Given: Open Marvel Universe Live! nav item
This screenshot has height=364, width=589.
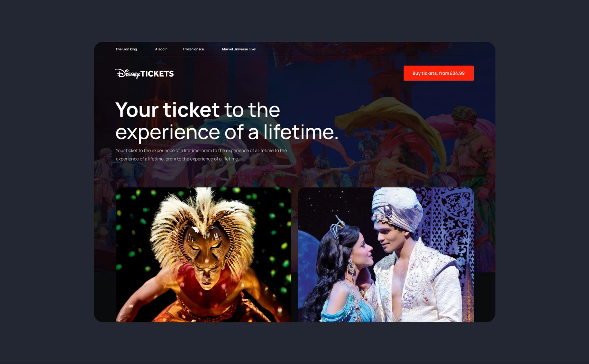Looking at the screenshot, I should point(239,49).
